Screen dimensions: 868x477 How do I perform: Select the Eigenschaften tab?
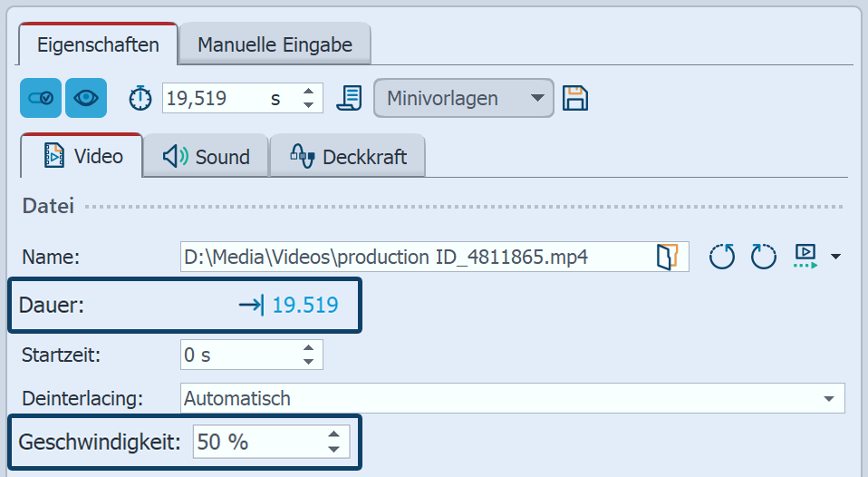tap(99, 44)
